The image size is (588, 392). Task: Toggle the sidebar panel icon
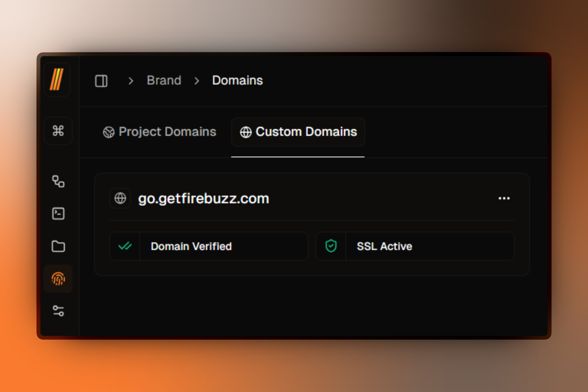pyautogui.click(x=101, y=81)
